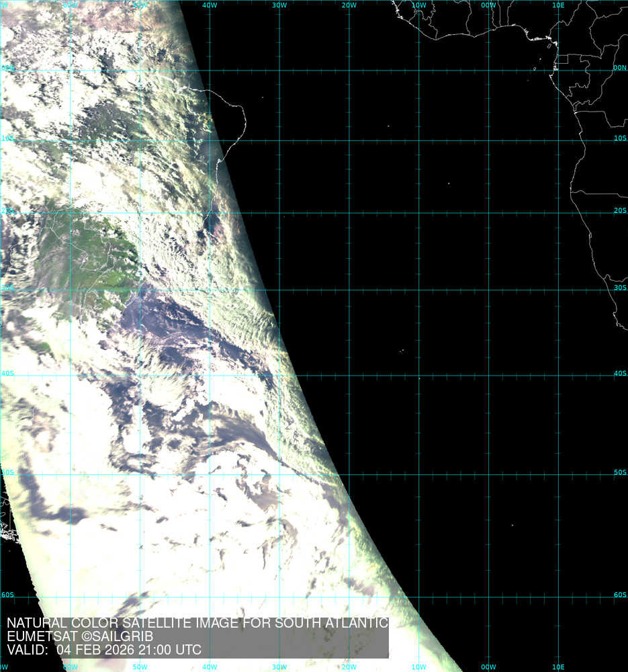Click the grid intersection of 20W and 30S
This screenshot has width=628, height=672.
coord(349,290)
